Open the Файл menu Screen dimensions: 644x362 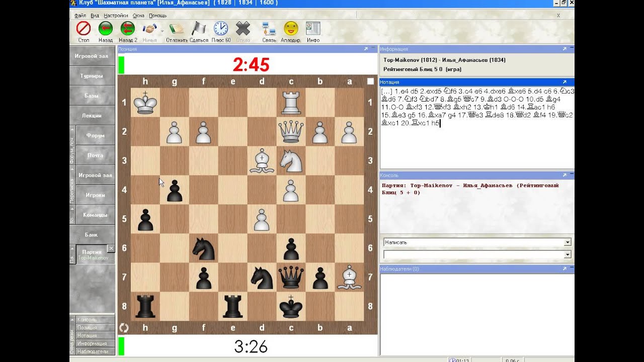point(80,16)
